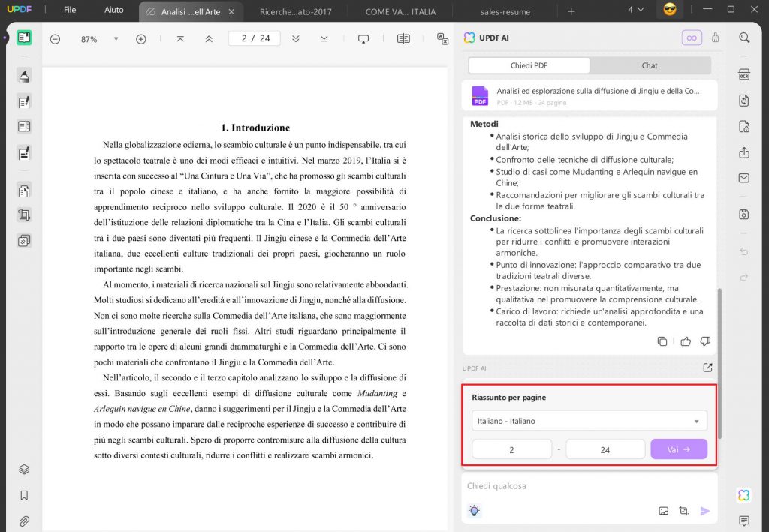This screenshot has width=769, height=532.
Task: Open the Bookmarks panel
Action: tap(24, 495)
